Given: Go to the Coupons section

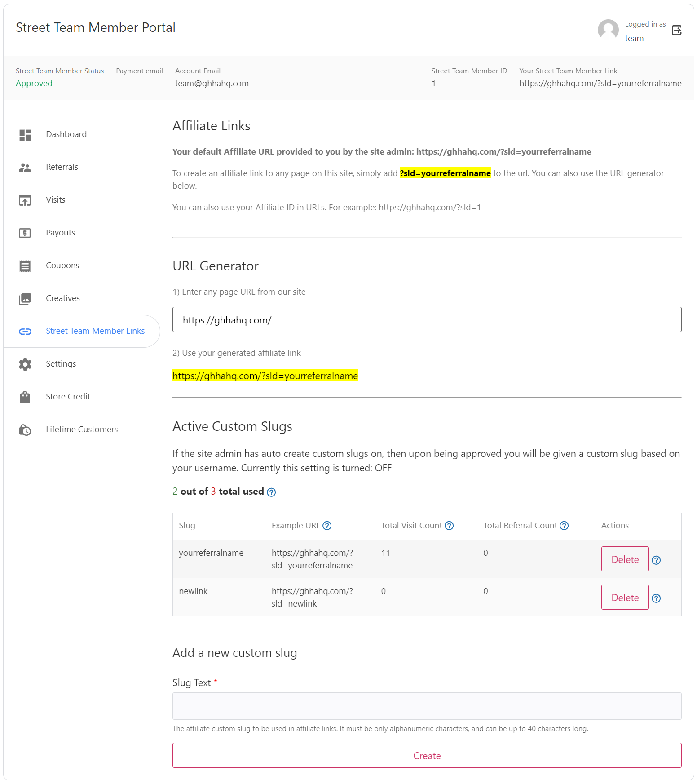Looking at the screenshot, I should (x=62, y=266).
